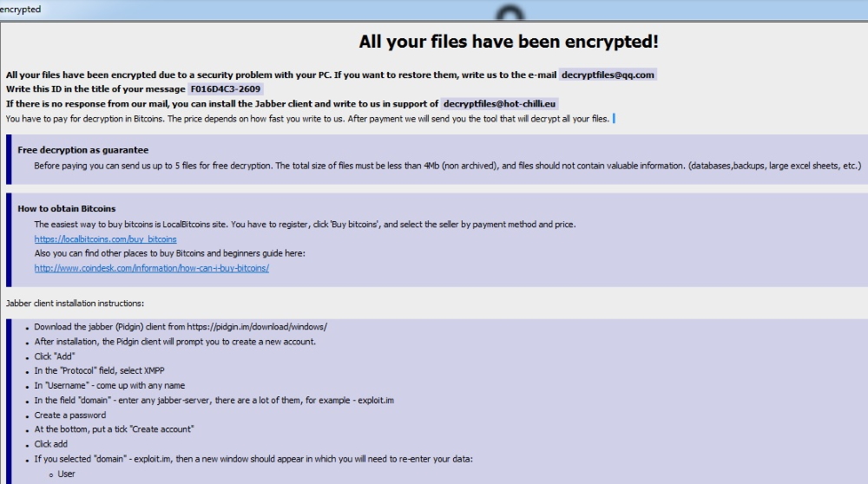Click the 'All your files have been encrypted!' heading
The image size is (868, 484).
[509, 42]
